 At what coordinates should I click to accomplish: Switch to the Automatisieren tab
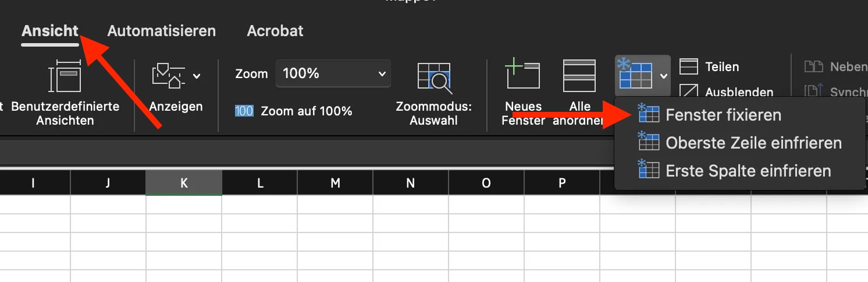click(x=161, y=31)
